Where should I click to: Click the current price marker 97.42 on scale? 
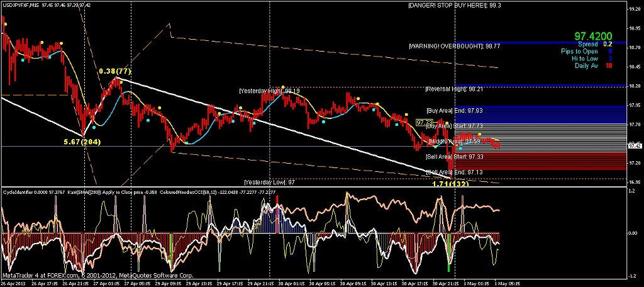coord(634,146)
